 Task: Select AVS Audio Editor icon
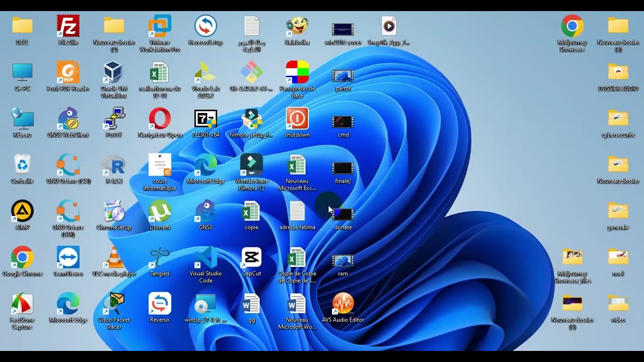pyautogui.click(x=343, y=304)
